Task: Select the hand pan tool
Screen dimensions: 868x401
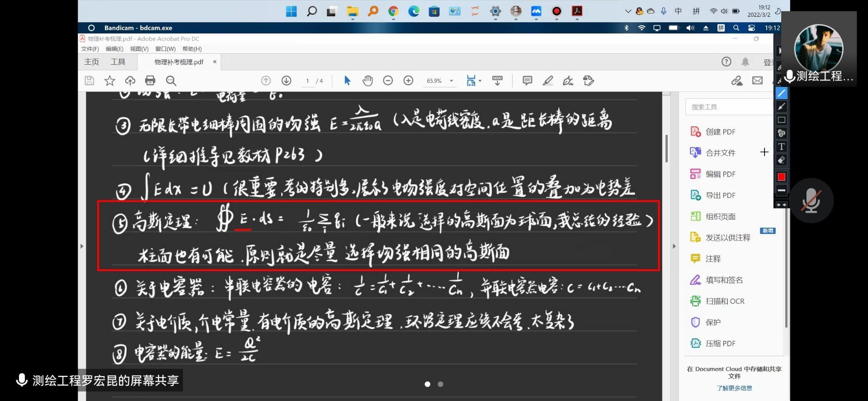Action: click(368, 81)
